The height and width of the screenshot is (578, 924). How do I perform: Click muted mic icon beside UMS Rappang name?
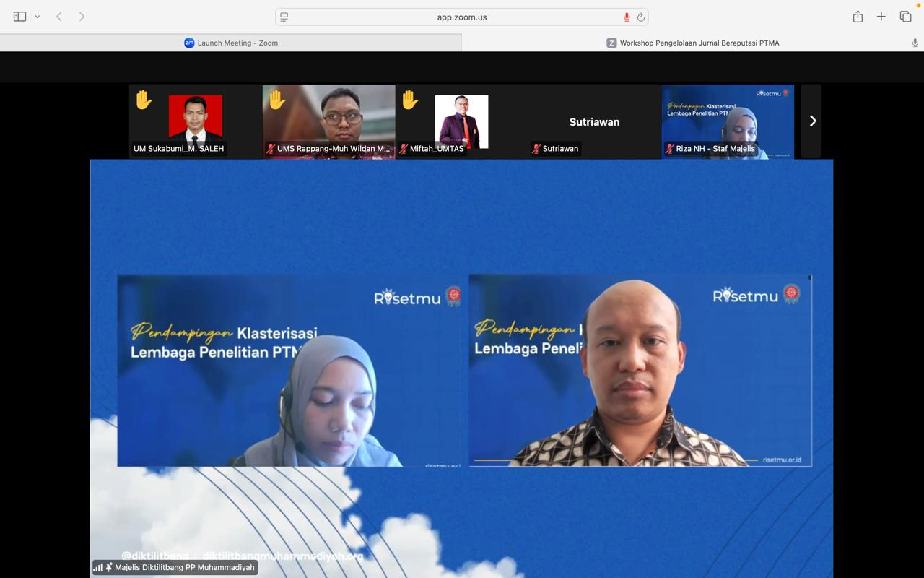click(271, 149)
